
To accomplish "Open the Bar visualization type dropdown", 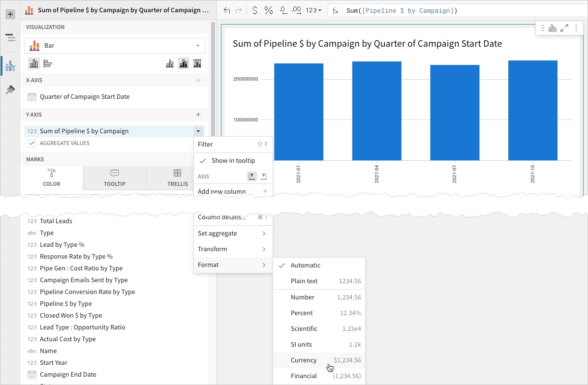I will pyautogui.click(x=115, y=46).
